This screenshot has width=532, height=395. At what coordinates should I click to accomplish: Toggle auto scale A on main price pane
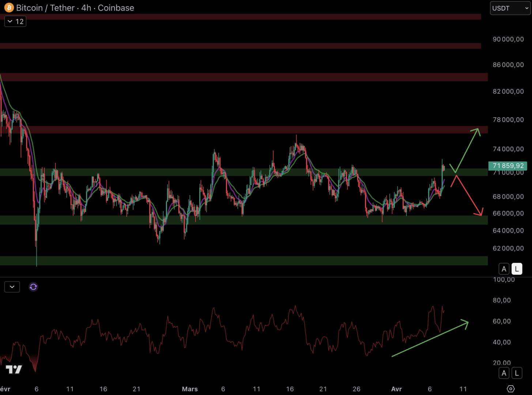(504, 269)
